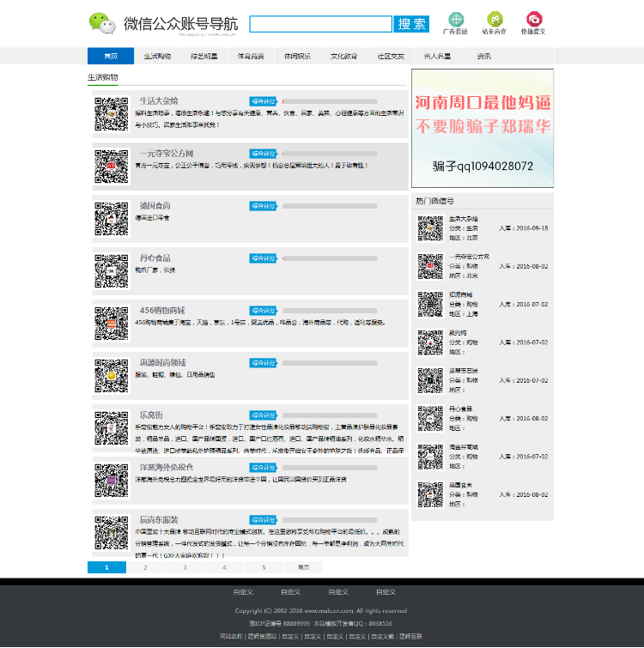The width and height of the screenshot is (644, 648).
Task: Click the QR code of 丹心食品 listing
Action: [x=112, y=271]
